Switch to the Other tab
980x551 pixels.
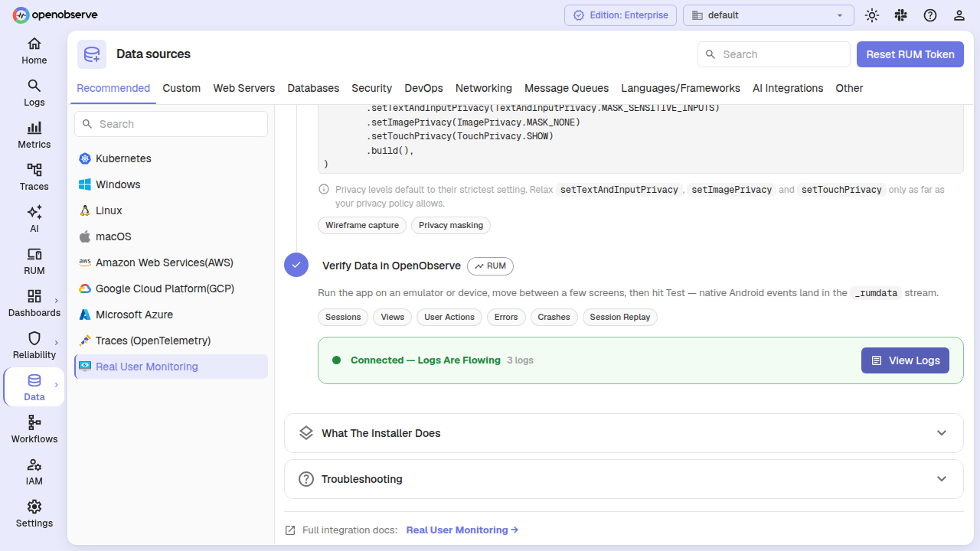tap(849, 88)
